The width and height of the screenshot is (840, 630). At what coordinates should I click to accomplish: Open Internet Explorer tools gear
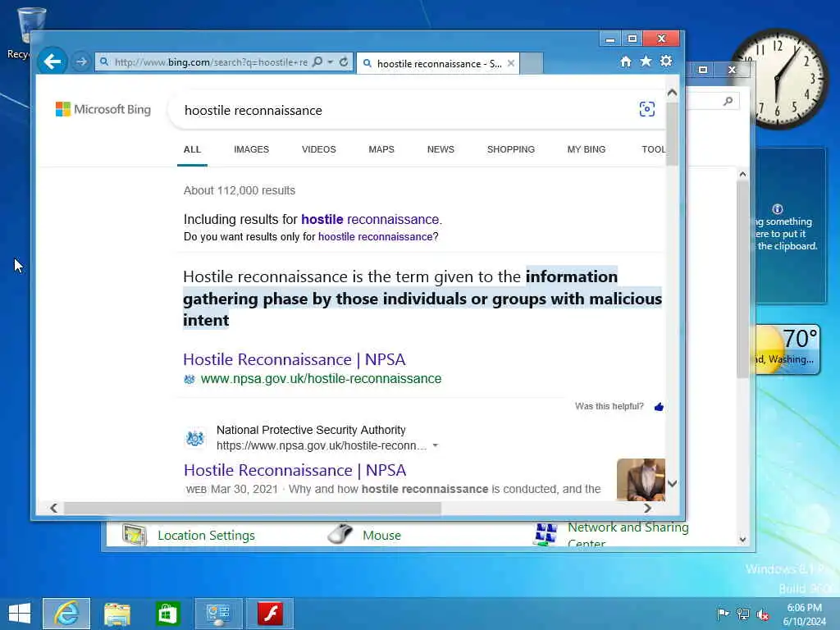[x=666, y=61]
